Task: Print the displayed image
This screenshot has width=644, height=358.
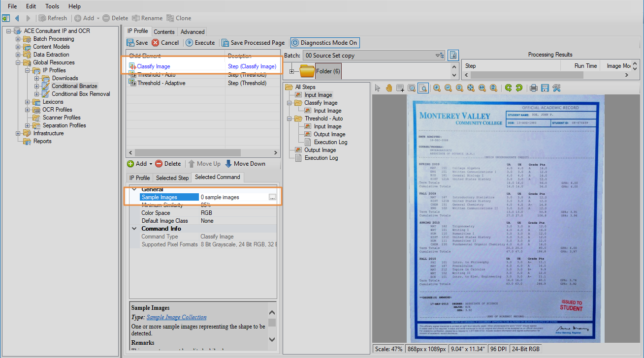Action: pyautogui.click(x=534, y=88)
